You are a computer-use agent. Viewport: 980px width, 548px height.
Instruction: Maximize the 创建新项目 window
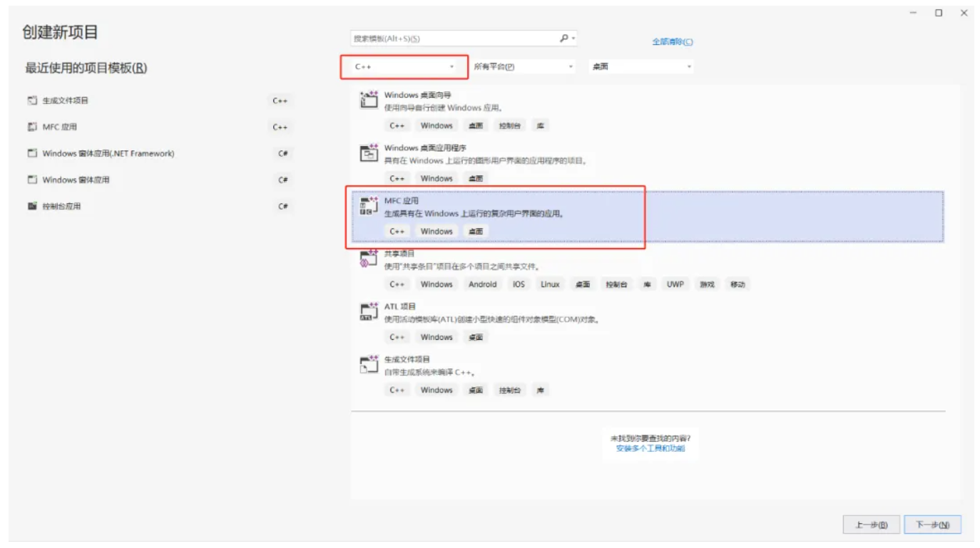pos(939,13)
